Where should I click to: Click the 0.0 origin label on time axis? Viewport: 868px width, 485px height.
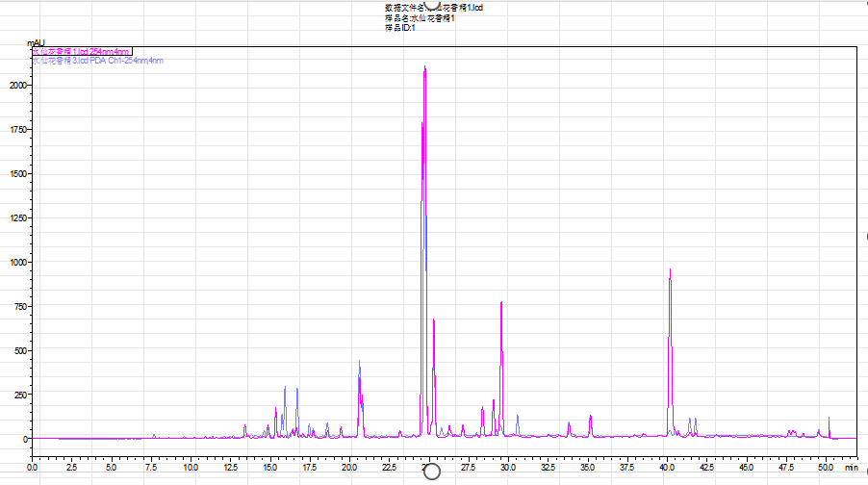click(x=33, y=467)
